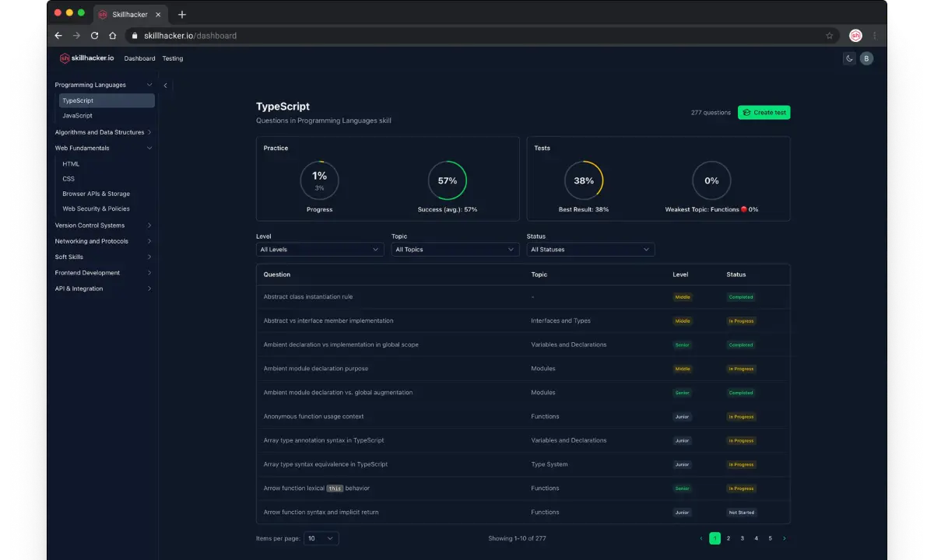Click the 1% Progress circle

coord(320,180)
